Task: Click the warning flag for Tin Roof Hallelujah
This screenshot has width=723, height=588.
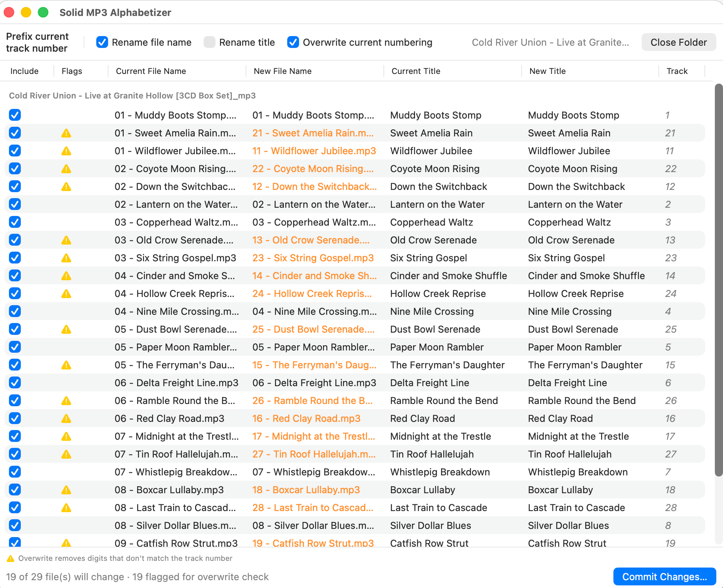Action: pos(66,454)
